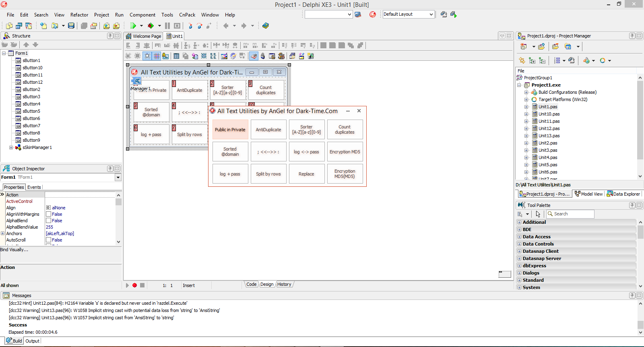Click the red record macro button
This screenshot has height=347, width=644.
(x=134, y=285)
